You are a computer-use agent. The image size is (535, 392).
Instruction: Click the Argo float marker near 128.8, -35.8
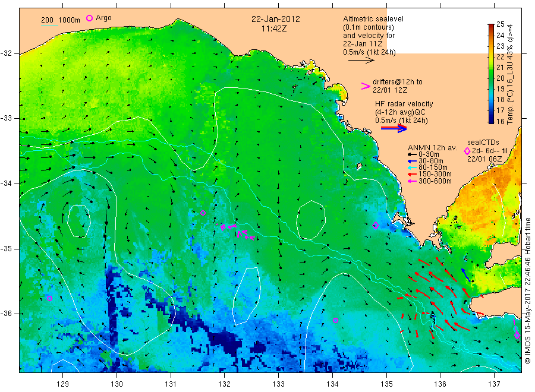[x=49, y=298]
